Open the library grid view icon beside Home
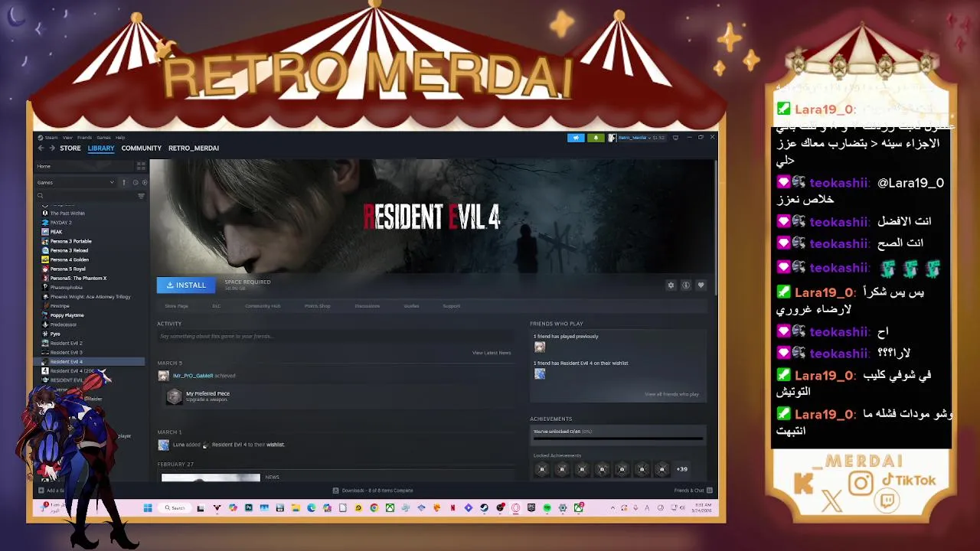Screen dimensions: 980x551 click(x=141, y=166)
